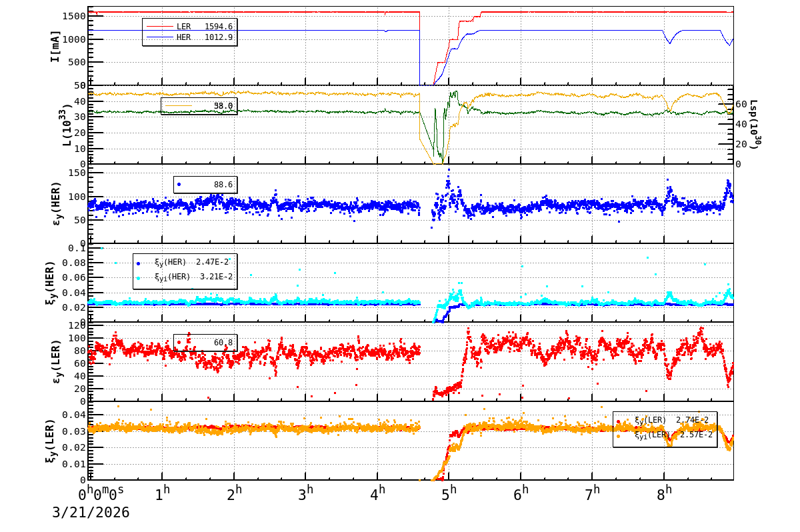Click the date '3/21/2026' below the axis
Viewport: 800px width, 532px height.
(91, 513)
